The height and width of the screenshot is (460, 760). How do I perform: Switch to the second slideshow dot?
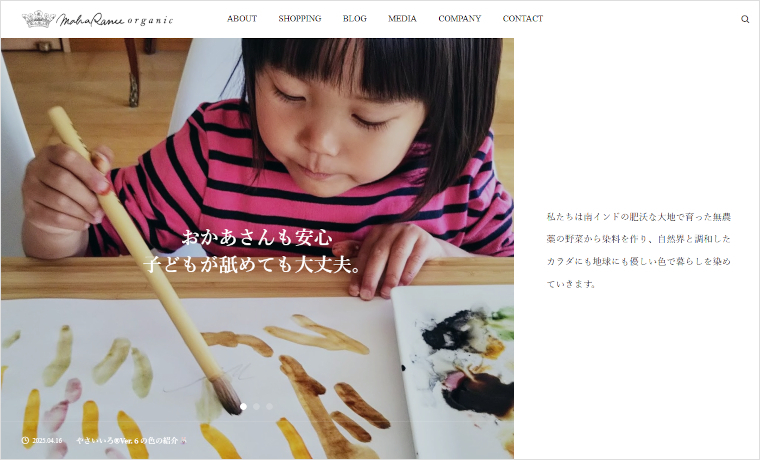pyautogui.click(x=256, y=407)
